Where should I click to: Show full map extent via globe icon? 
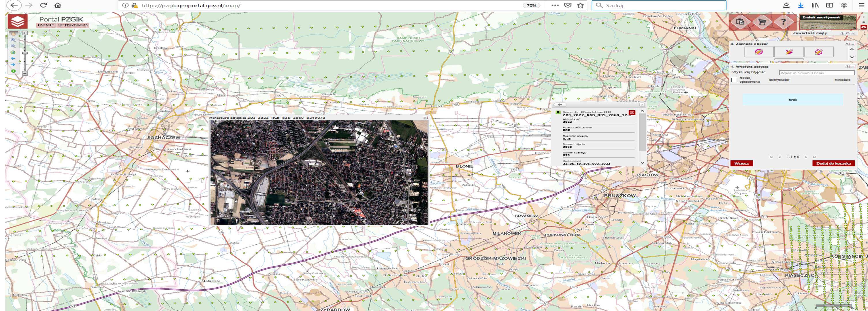13,52
